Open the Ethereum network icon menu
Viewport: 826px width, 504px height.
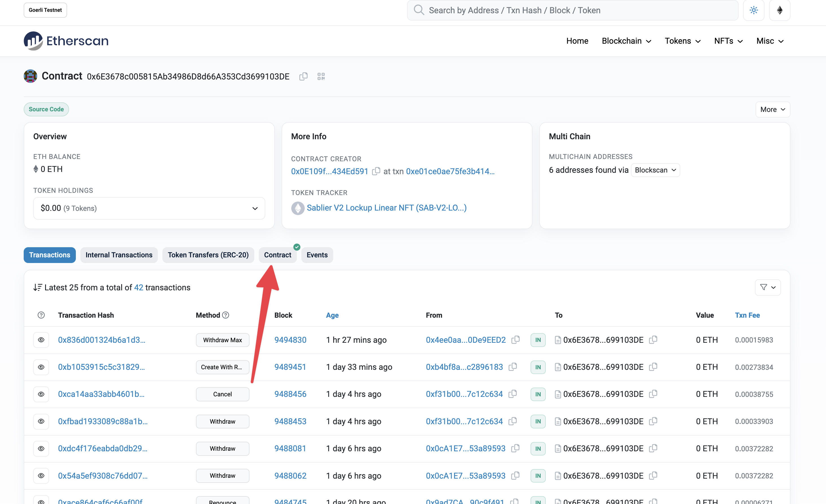pyautogui.click(x=780, y=10)
